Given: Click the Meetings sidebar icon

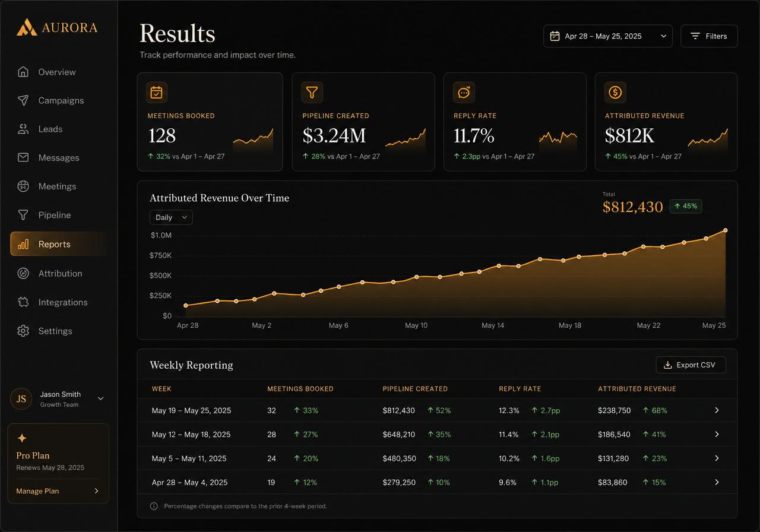Looking at the screenshot, I should [23, 186].
